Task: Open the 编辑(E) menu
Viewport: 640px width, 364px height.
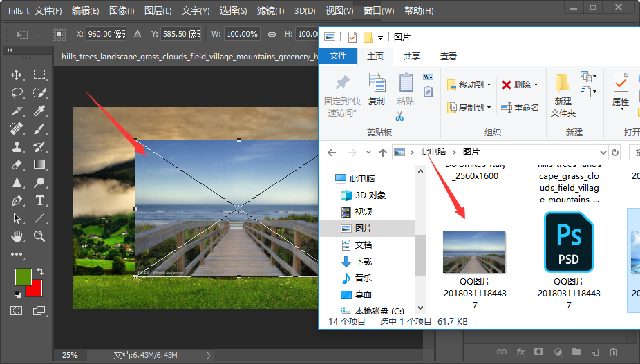Action: click(x=85, y=11)
